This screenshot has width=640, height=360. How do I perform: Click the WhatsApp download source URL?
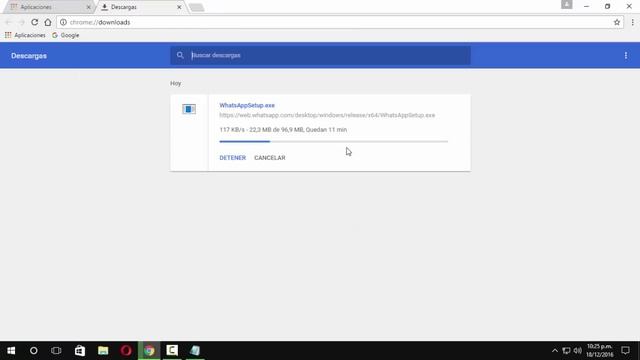[327, 115]
